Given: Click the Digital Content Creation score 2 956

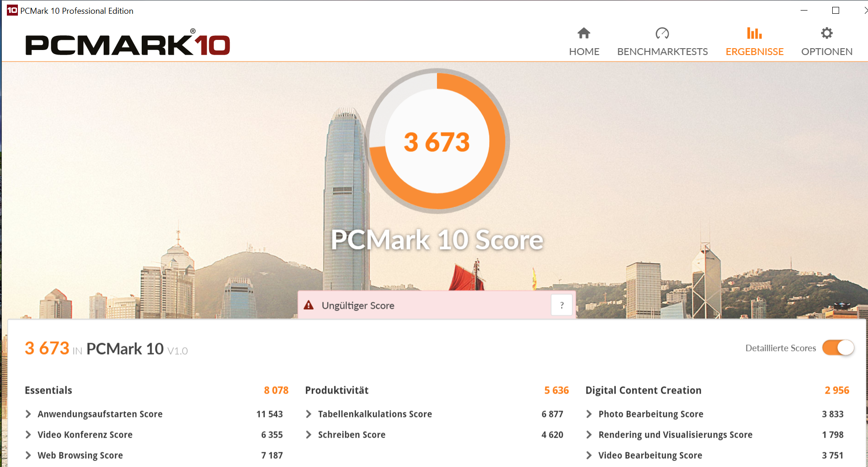Looking at the screenshot, I should click(837, 390).
